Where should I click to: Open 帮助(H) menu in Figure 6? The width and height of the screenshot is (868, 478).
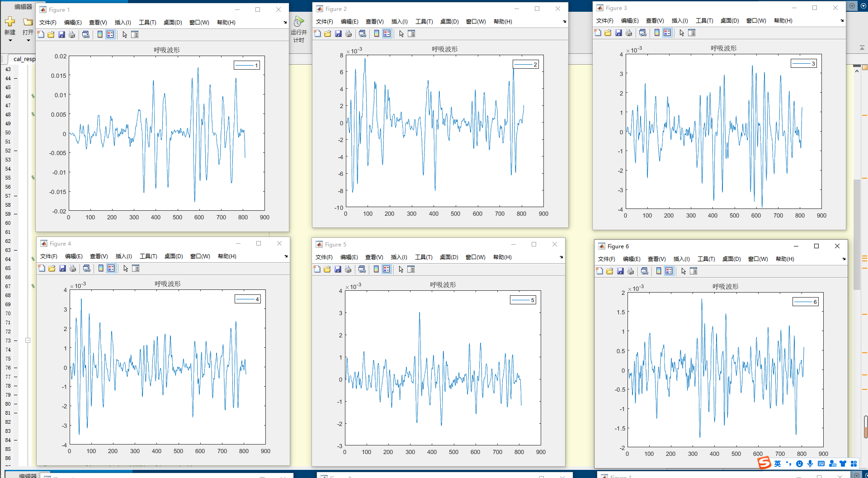tap(785, 259)
